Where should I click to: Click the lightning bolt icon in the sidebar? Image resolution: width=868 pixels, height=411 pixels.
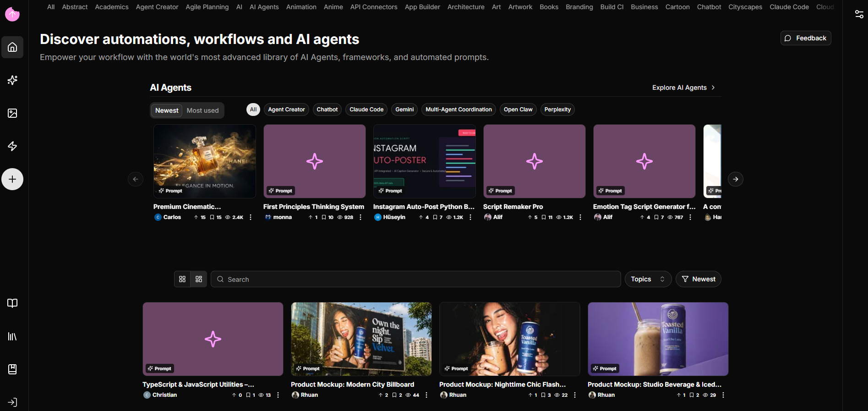point(12,146)
